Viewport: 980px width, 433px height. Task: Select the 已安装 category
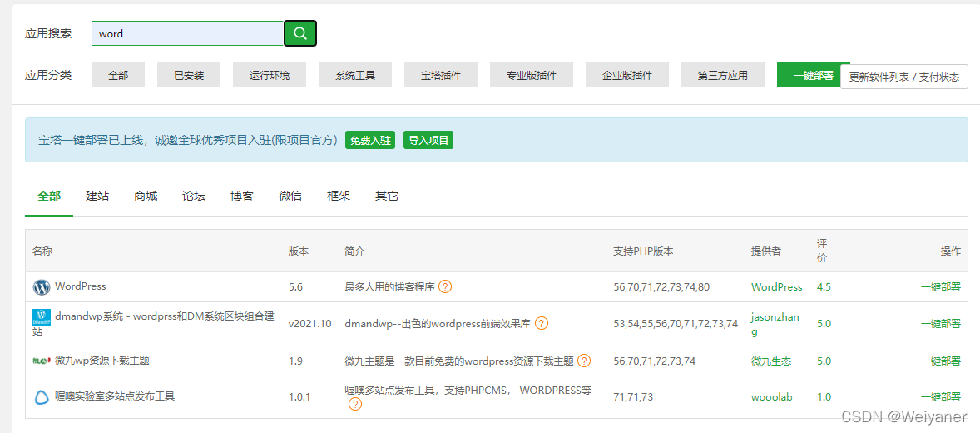click(x=189, y=75)
